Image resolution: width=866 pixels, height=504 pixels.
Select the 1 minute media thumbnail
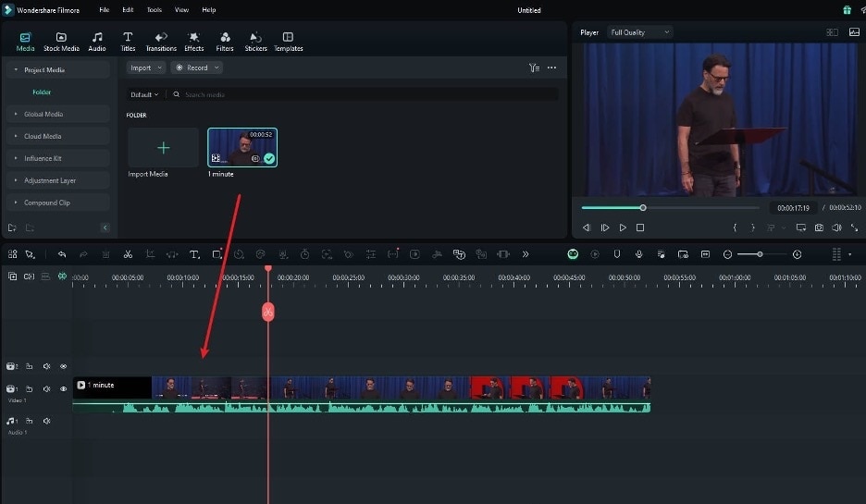[x=242, y=147]
